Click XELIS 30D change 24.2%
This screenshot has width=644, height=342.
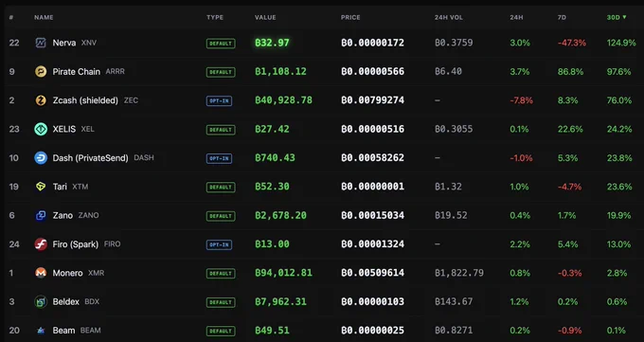[x=619, y=129]
